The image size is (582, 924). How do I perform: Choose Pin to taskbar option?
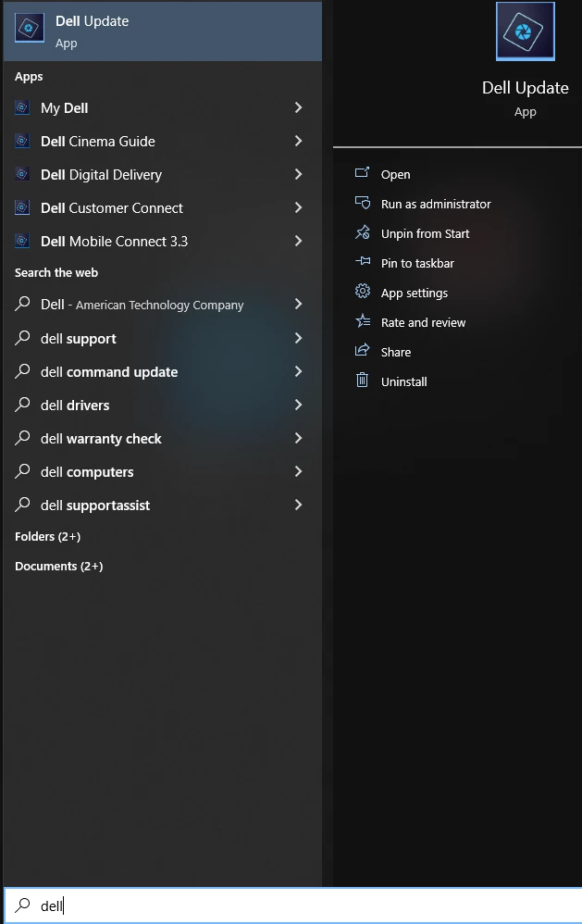pos(417,263)
